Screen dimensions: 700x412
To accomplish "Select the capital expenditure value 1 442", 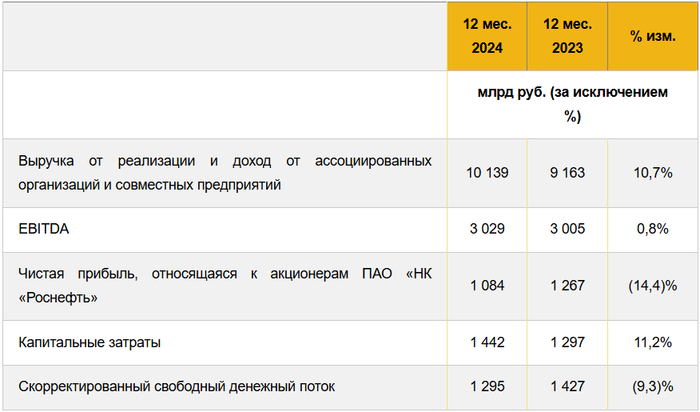I will 487,342.
